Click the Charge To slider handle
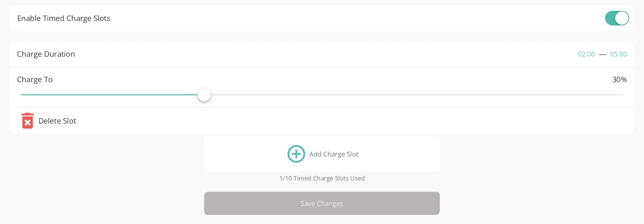The width and height of the screenshot is (644, 224). tap(204, 95)
